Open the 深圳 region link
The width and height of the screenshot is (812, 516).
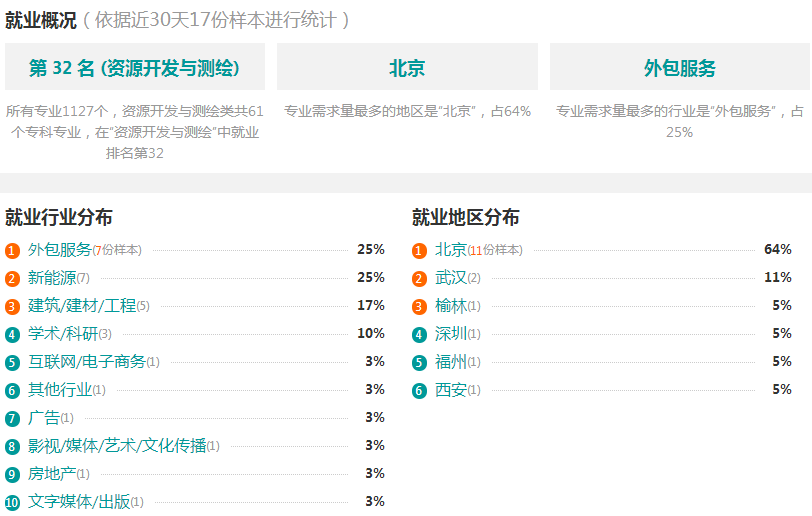[x=451, y=334]
